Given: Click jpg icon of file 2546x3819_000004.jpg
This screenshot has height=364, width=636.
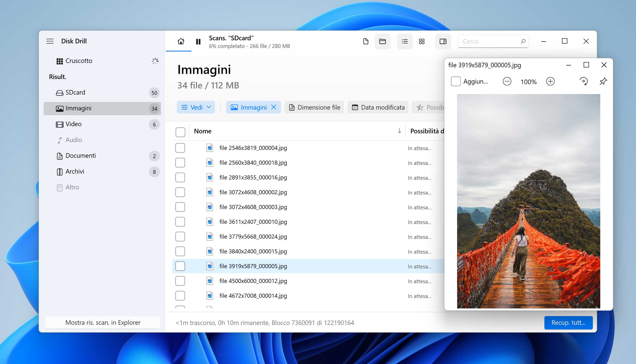Looking at the screenshot, I should [210, 148].
